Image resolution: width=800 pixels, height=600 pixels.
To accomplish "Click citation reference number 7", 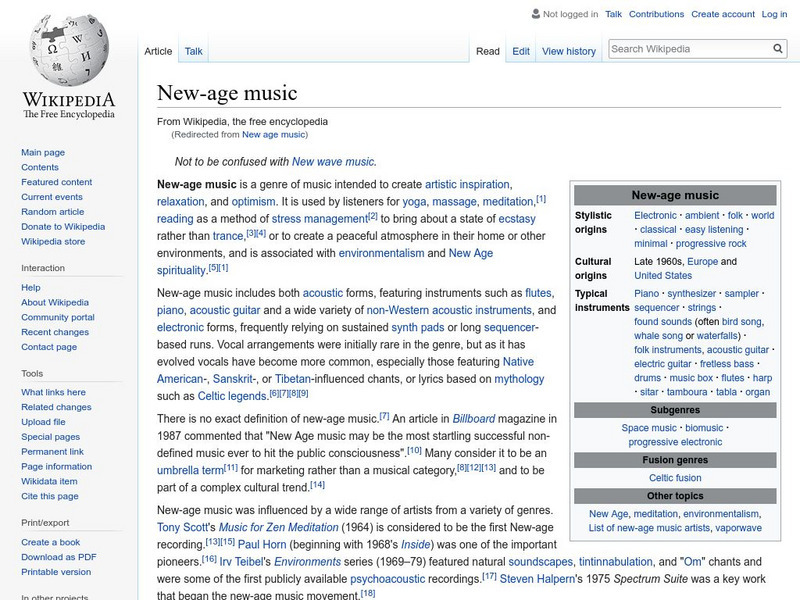I will click(384, 414).
